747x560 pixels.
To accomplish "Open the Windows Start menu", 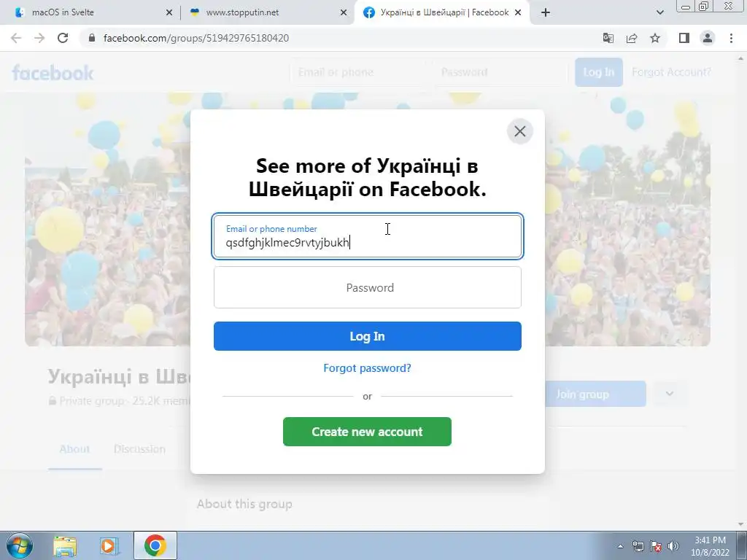I will point(20,545).
